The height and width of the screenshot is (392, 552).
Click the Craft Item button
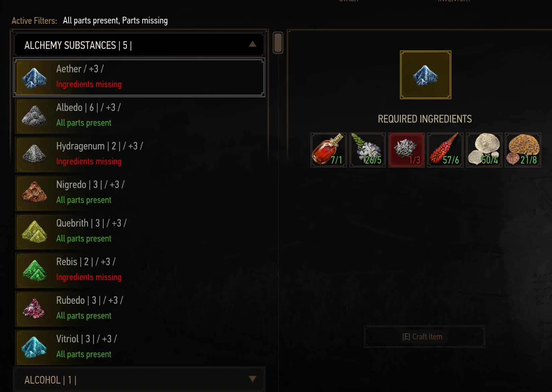coord(424,336)
